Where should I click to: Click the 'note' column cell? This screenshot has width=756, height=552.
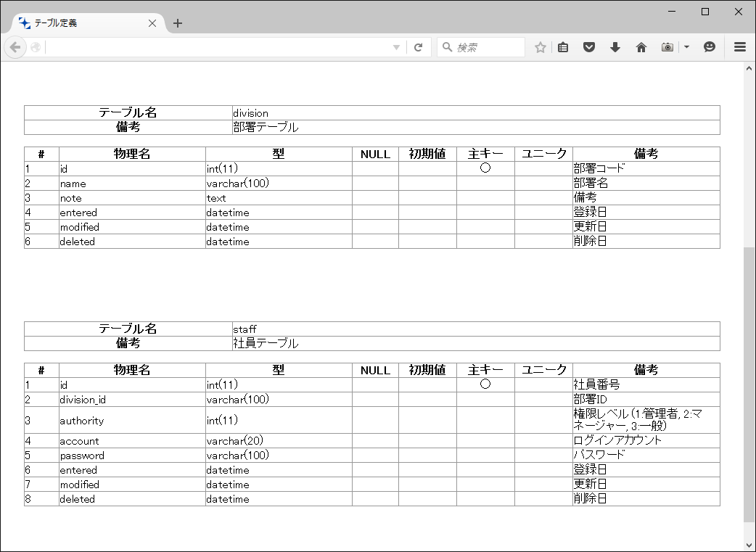click(132, 197)
